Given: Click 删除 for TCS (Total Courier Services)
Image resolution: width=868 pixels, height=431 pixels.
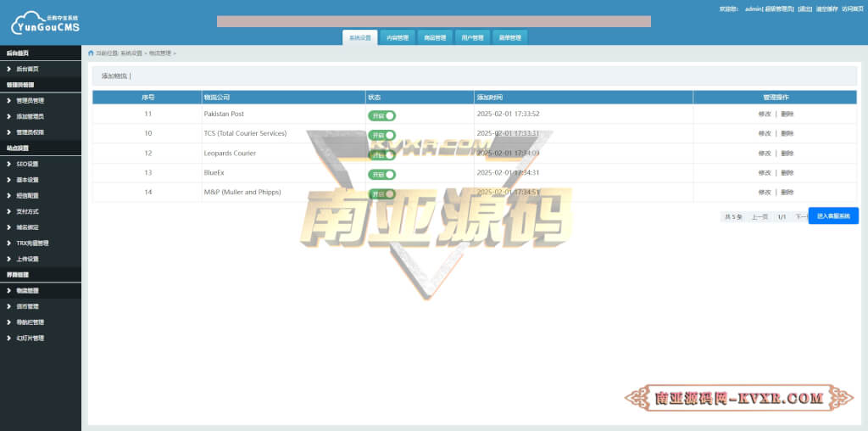Looking at the screenshot, I should pos(787,133).
